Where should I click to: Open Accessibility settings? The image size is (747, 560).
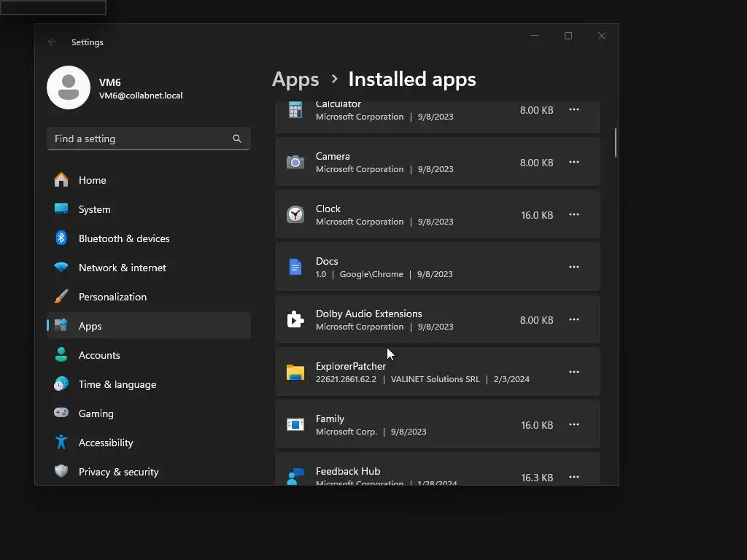(149, 443)
